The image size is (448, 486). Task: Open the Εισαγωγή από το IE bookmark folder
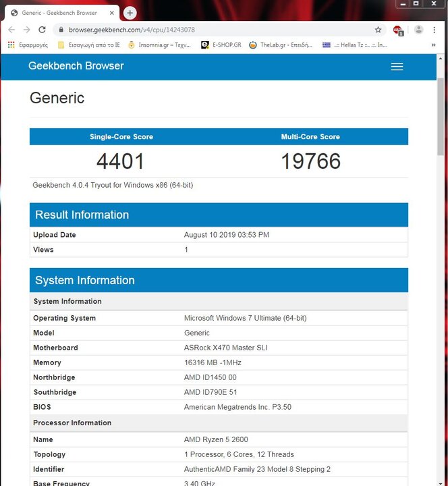coord(89,45)
